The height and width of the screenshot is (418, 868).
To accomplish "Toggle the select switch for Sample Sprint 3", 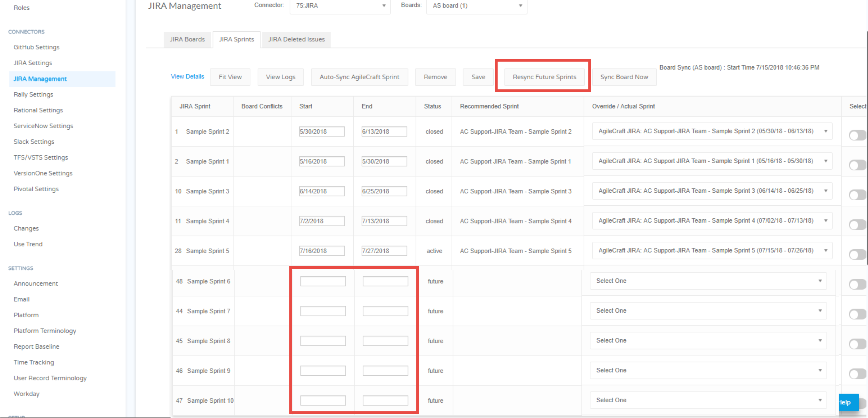I will click(858, 195).
